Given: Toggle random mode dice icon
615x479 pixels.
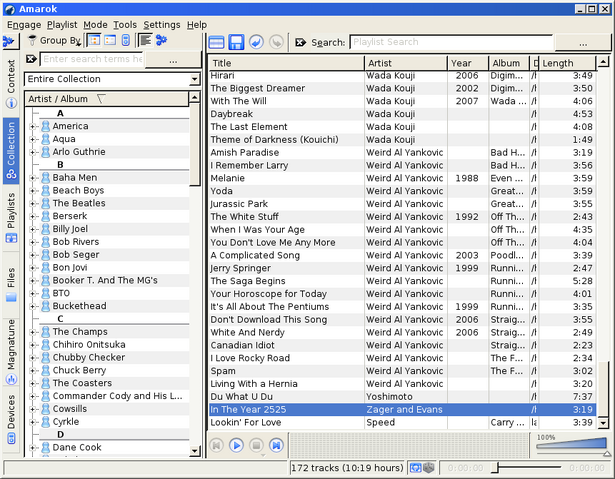Looking at the screenshot, I should pyautogui.click(x=429, y=468).
